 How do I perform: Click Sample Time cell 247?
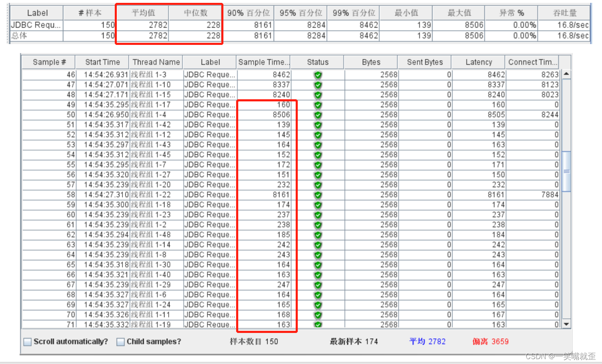[x=263, y=285]
